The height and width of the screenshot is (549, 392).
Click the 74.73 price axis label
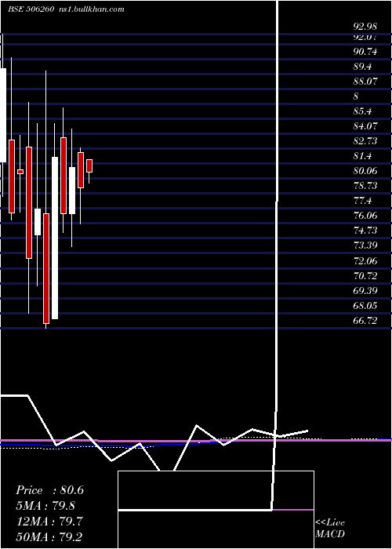pyautogui.click(x=365, y=231)
